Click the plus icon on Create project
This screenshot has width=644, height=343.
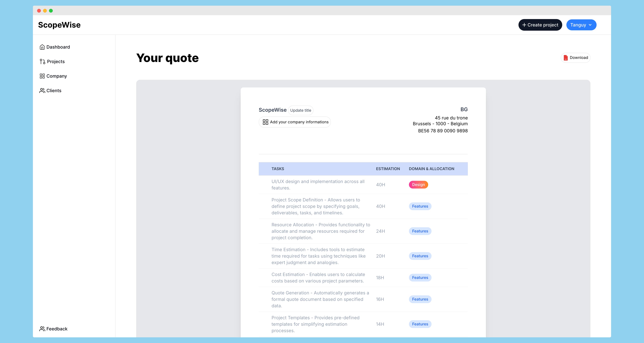524,25
